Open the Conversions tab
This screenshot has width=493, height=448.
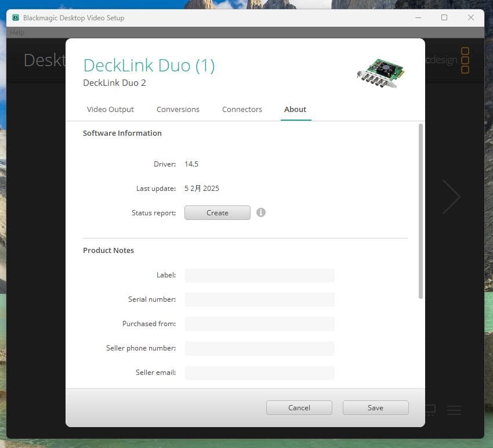(x=178, y=110)
